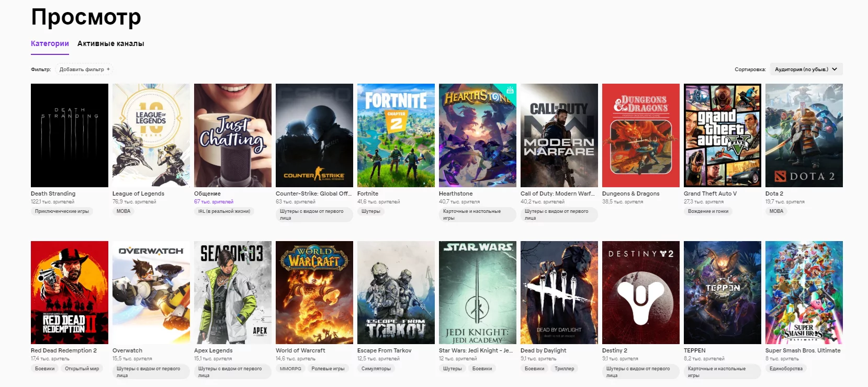Select the Приключенческие игры tag under Death Stranding
The width and height of the screenshot is (868, 387).
[62, 211]
